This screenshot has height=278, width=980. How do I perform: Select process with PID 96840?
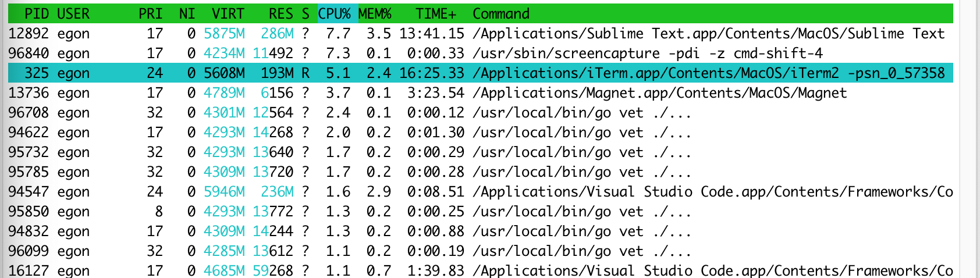click(x=29, y=54)
